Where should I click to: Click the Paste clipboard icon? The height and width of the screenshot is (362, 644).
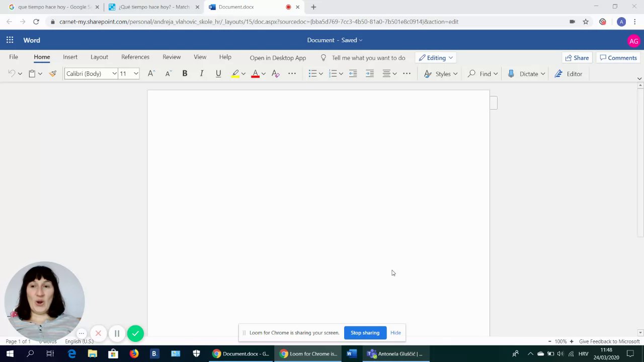[32, 74]
